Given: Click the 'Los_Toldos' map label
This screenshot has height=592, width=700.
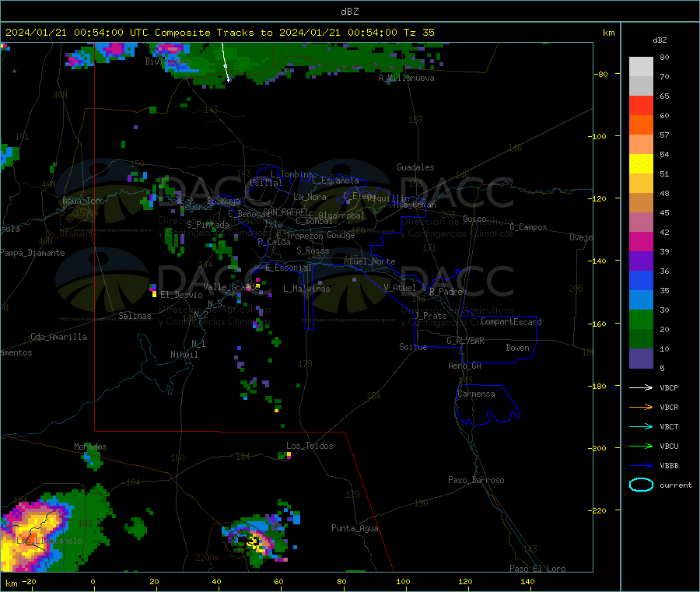Looking at the screenshot, I should point(310,446).
